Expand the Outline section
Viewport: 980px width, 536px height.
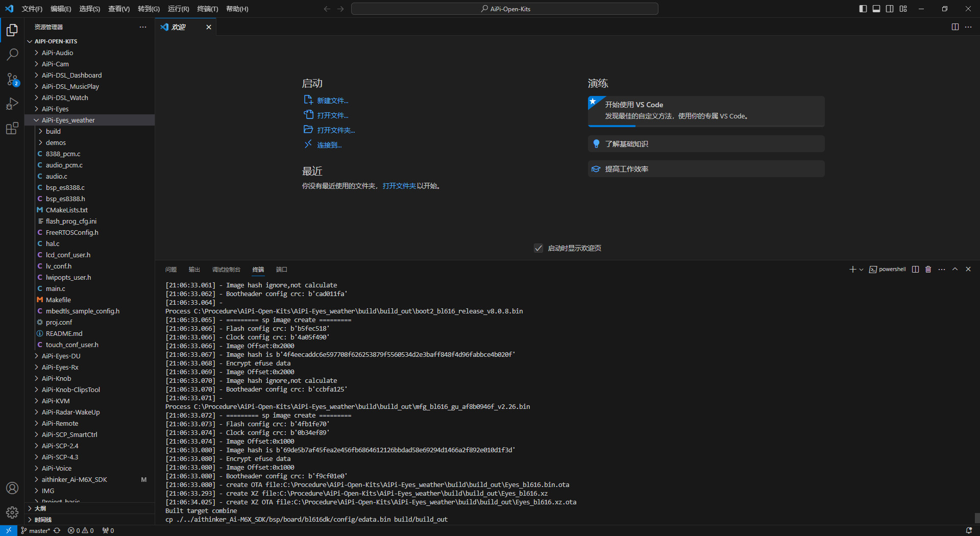click(89, 508)
